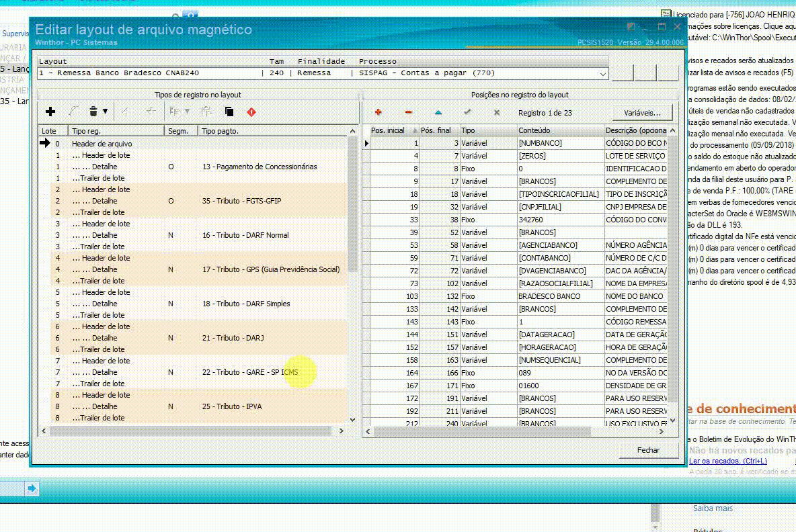Screen dimensions: 796x532
Task: Click the Segm. column header
Action: [x=181, y=131]
